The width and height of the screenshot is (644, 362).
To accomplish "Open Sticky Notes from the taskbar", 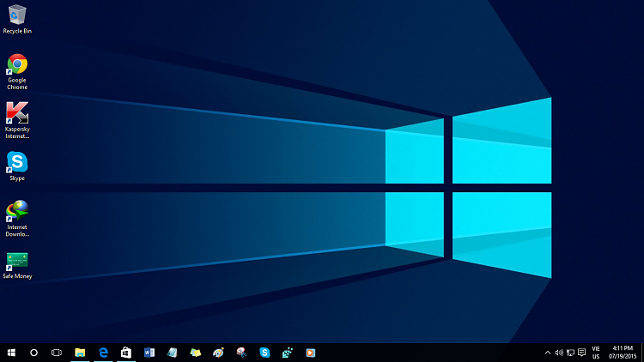I will point(196,353).
